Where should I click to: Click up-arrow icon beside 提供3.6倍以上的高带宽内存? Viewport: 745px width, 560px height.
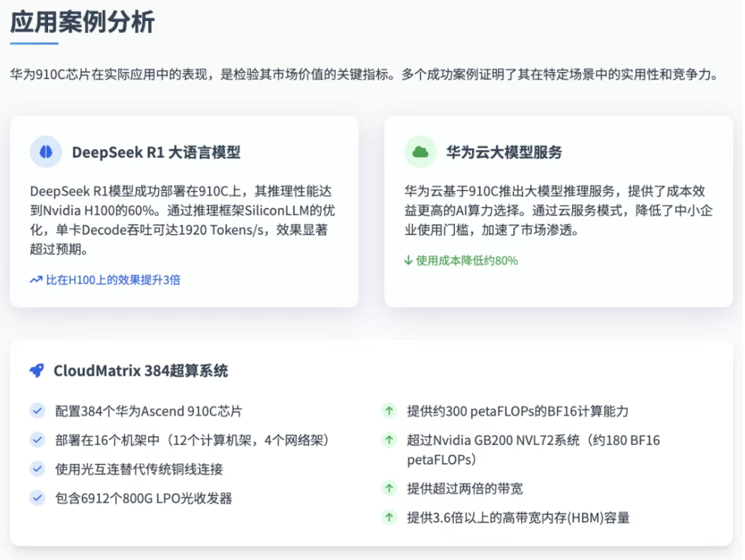pos(389,517)
